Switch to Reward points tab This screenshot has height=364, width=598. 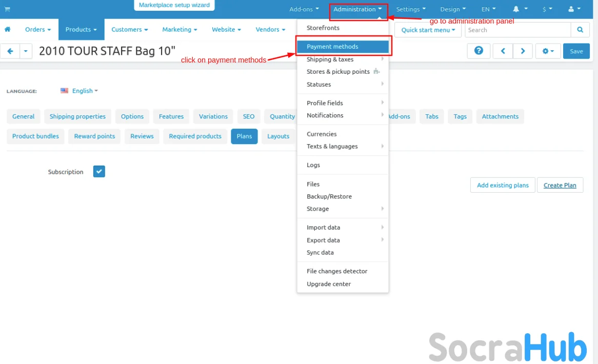click(x=94, y=136)
